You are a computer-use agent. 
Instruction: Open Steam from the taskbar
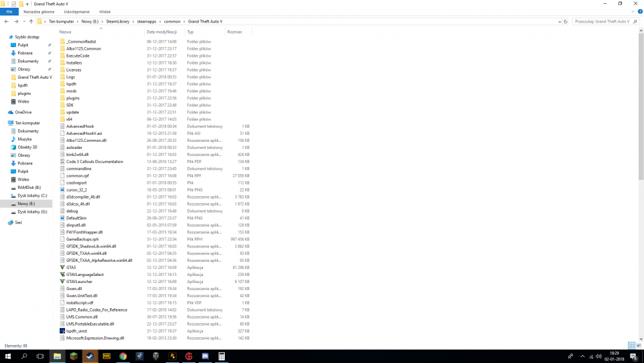90,357
